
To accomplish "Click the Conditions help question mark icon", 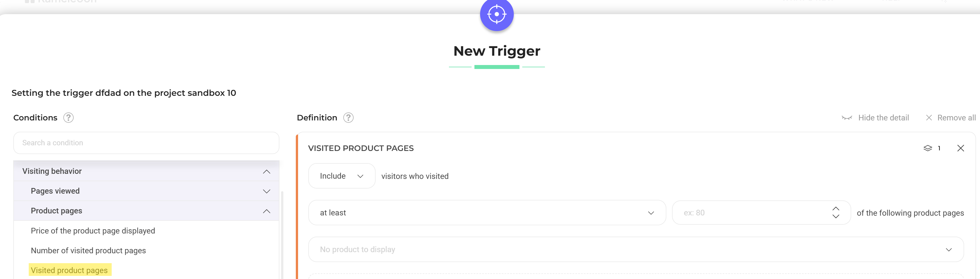I will (69, 118).
